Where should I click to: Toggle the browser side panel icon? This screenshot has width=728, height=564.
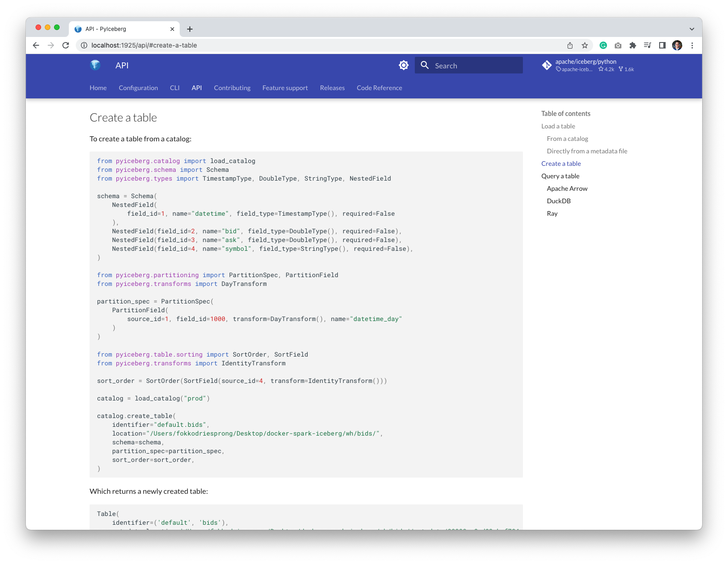tap(662, 45)
